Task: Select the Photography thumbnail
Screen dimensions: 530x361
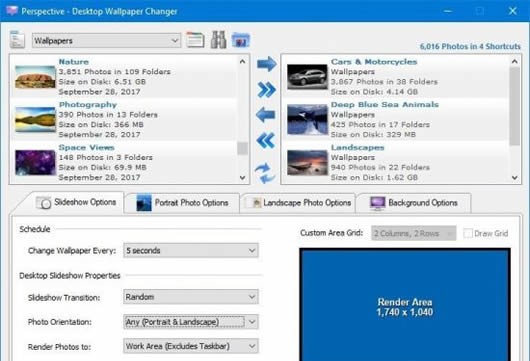Action: tap(35, 119)
